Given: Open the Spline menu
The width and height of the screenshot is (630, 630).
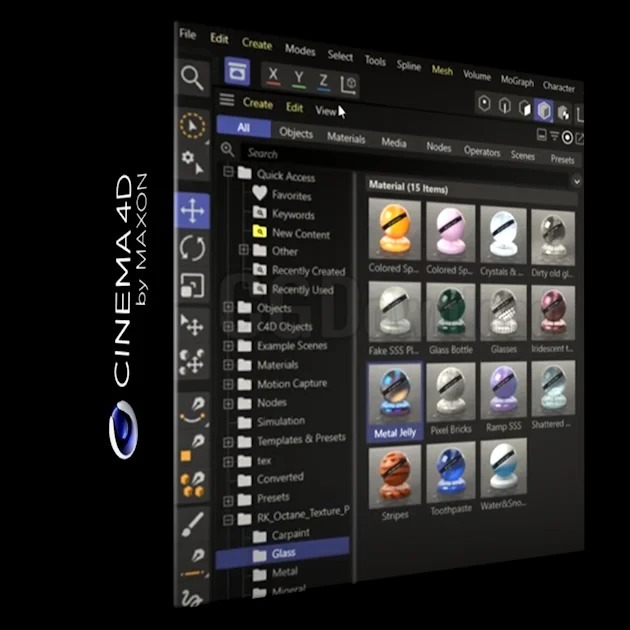Looking at the screenshot, I should 409,65.
